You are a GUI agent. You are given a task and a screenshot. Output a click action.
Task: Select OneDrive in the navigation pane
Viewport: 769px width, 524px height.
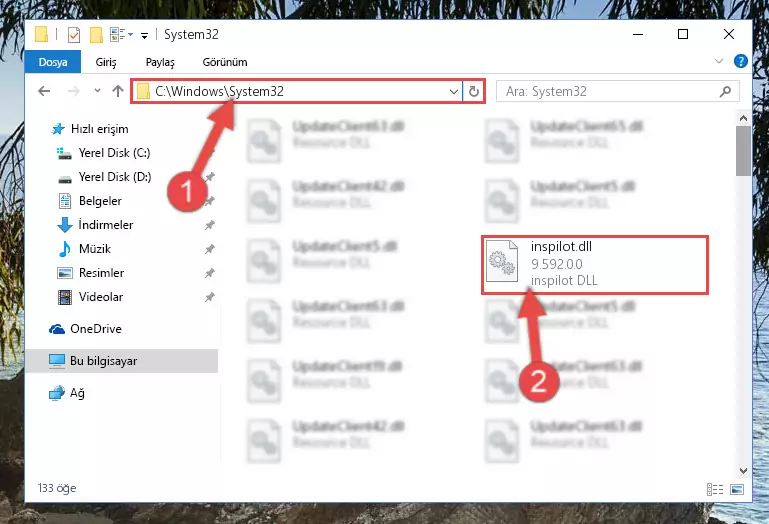85,329
